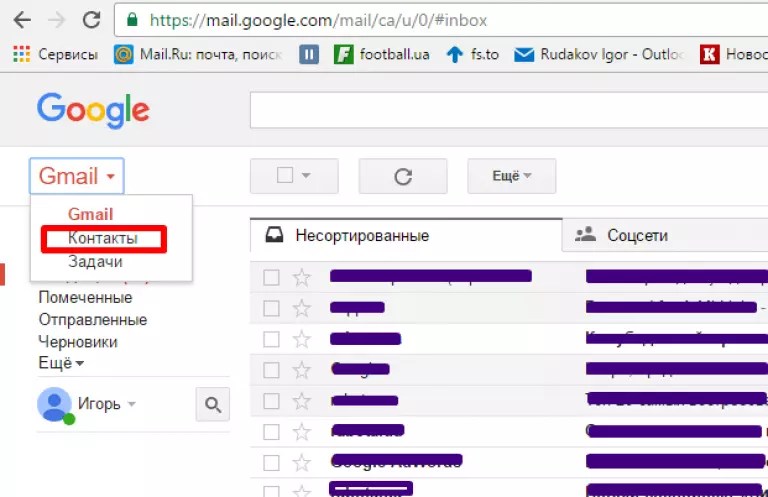This screenshot has height=497, width=768.
Task: Open the red K news bookmark
Action: pyautogui.click(x=733, y=54)
